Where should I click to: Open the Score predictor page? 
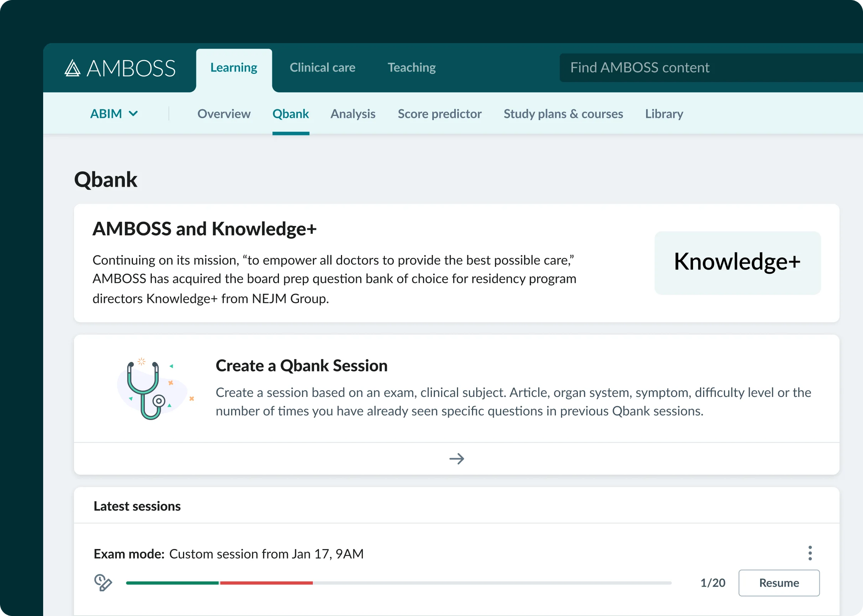point(440,114)
